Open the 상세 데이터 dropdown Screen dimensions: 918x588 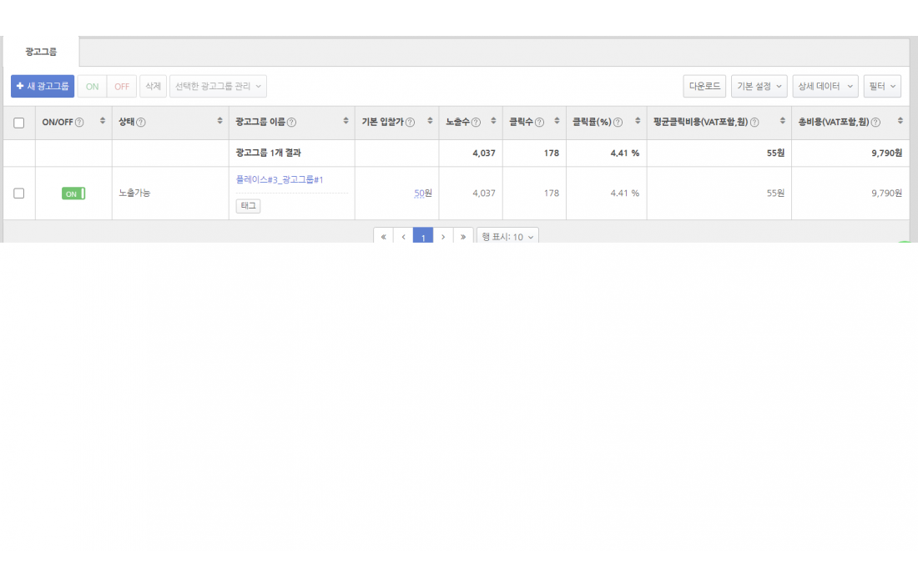point(825,87)
